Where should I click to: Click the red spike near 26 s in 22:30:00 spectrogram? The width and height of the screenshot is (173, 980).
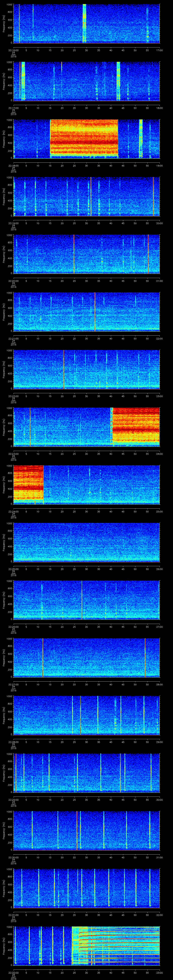point(77,830)
